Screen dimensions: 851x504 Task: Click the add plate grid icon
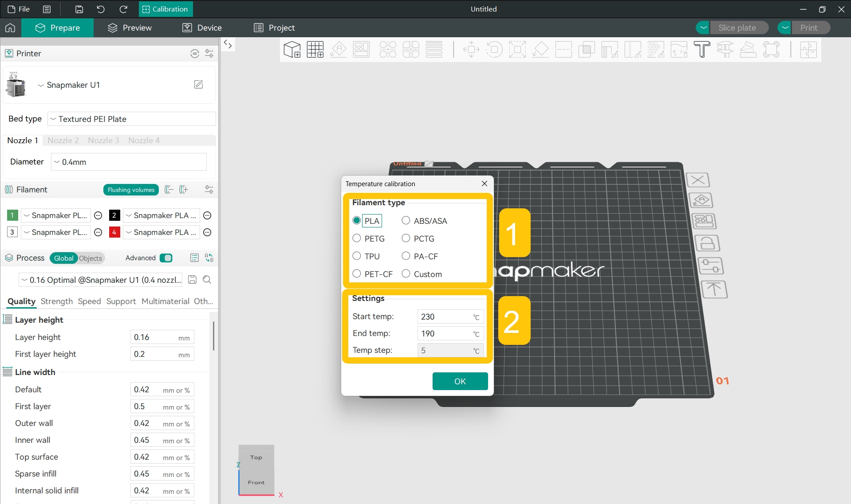pyautogui.click(x=315, y=49)
